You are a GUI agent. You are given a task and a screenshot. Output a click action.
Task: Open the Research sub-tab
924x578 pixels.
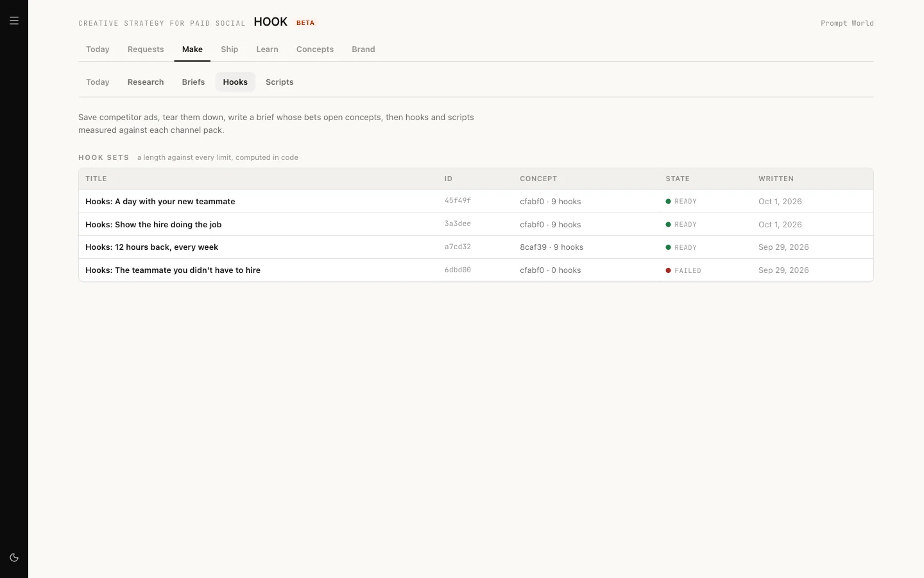[x=146, y=82]
